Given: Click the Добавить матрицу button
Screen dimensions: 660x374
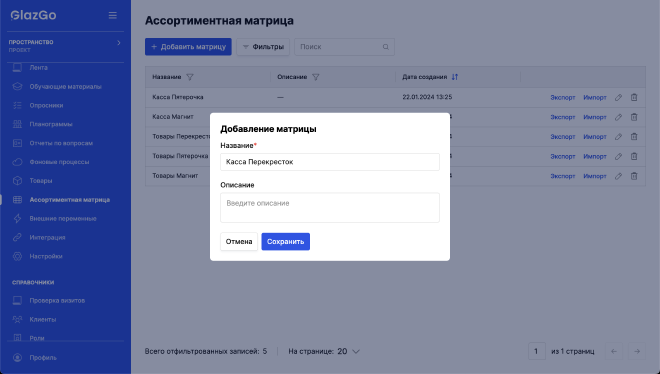Looking at the screenshot, I should [x=188, y=47].
